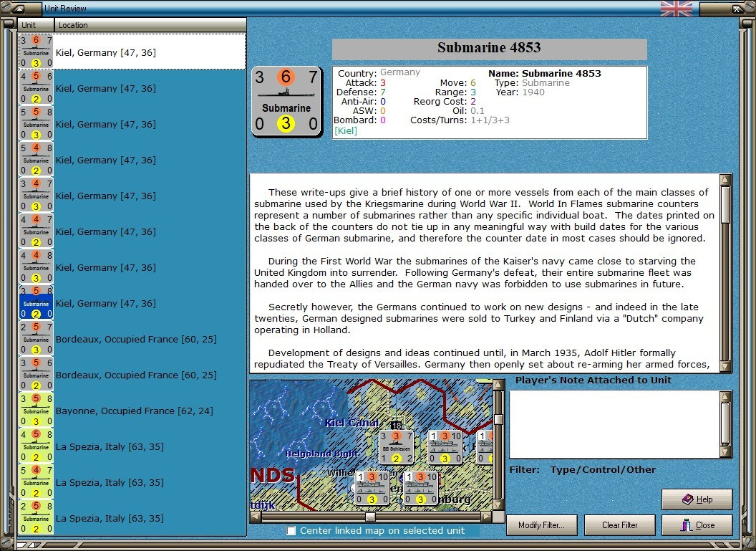The width and height of the screenshot is (756, 551).
Task: Click the write-up text scrollbar thumb
Action: [x=725, y=204]
